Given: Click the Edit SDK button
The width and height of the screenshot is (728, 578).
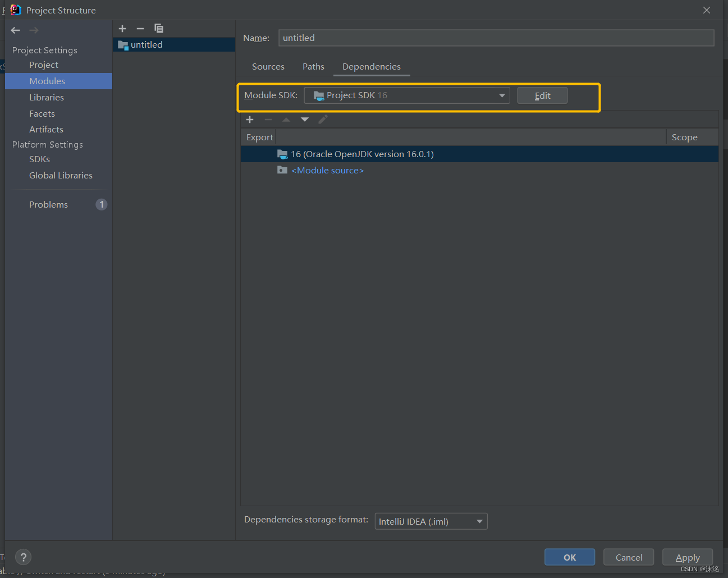Looking at the screenshot, I should (542, 95).
